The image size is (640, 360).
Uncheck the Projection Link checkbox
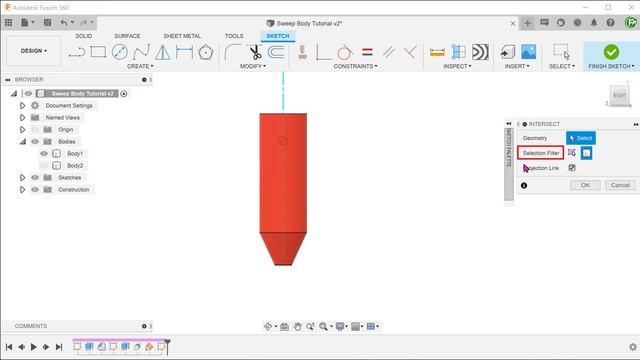point(572,168)
